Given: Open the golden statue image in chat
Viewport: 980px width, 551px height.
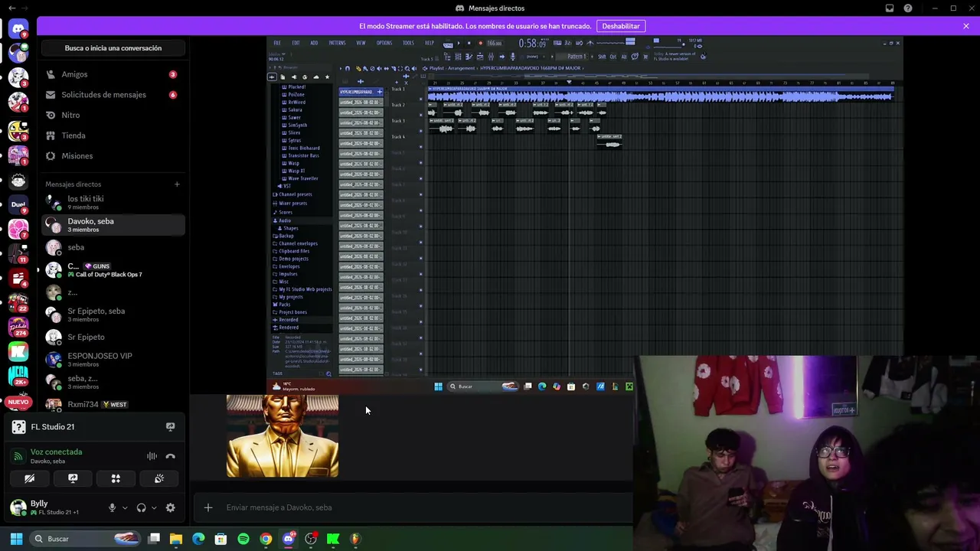Looking at the screenshot, I should pyautogui.click(x=283, y=435).
